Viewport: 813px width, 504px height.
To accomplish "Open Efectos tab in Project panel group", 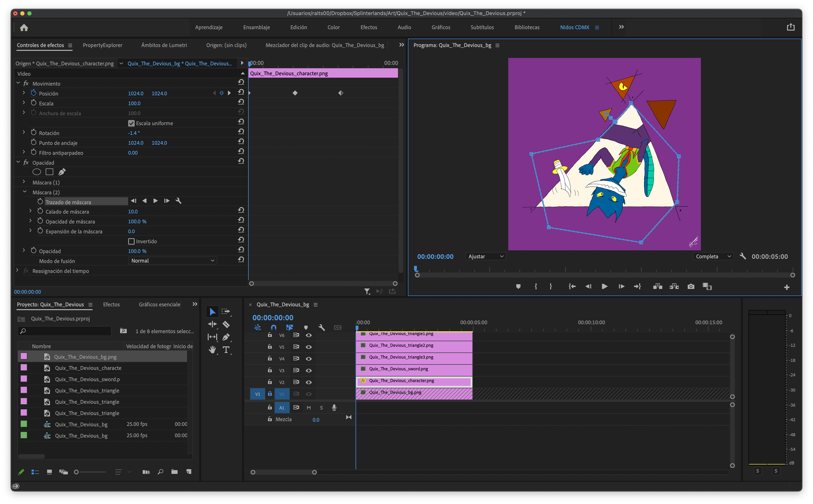I will [x=111, y=304].
